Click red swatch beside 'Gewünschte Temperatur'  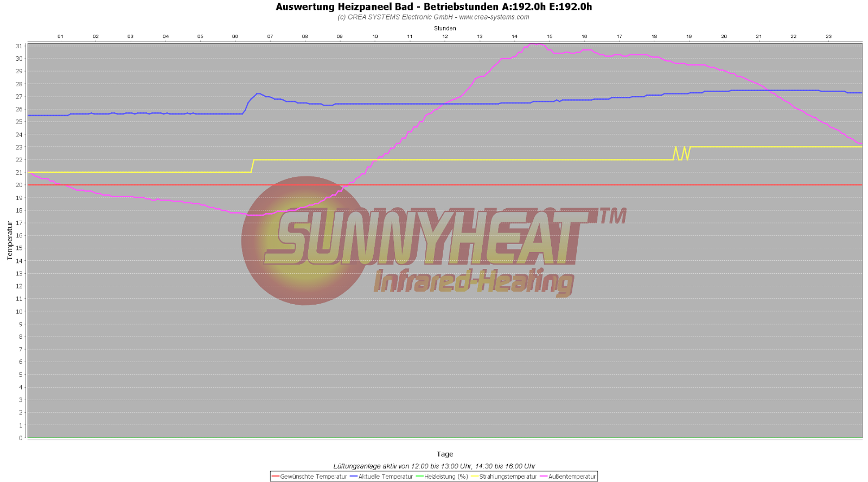point(275,477)
